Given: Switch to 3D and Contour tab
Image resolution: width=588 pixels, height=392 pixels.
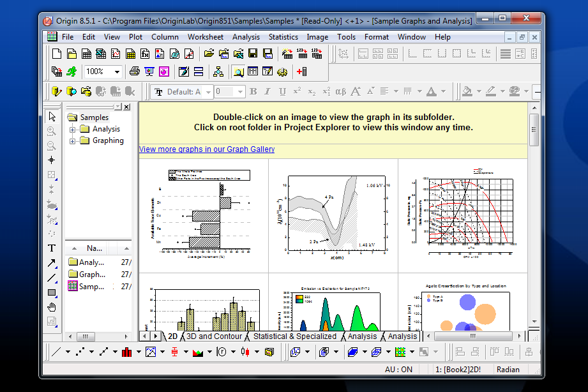Looking at the screenshot, I should 214,336.
